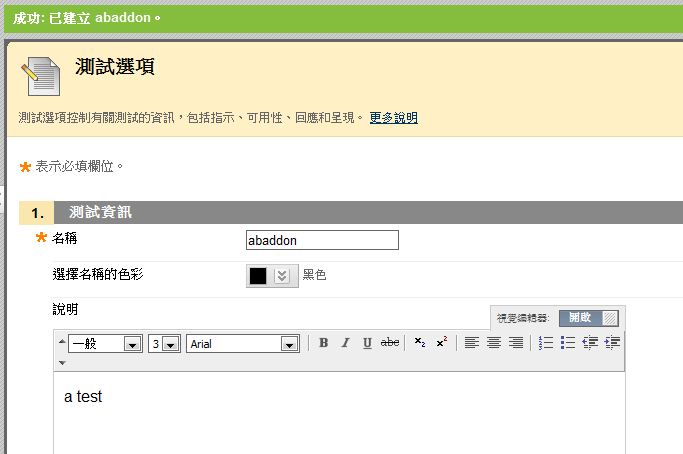Apply strikethrough formatting
Screen dimensions: 683x454
390,343
